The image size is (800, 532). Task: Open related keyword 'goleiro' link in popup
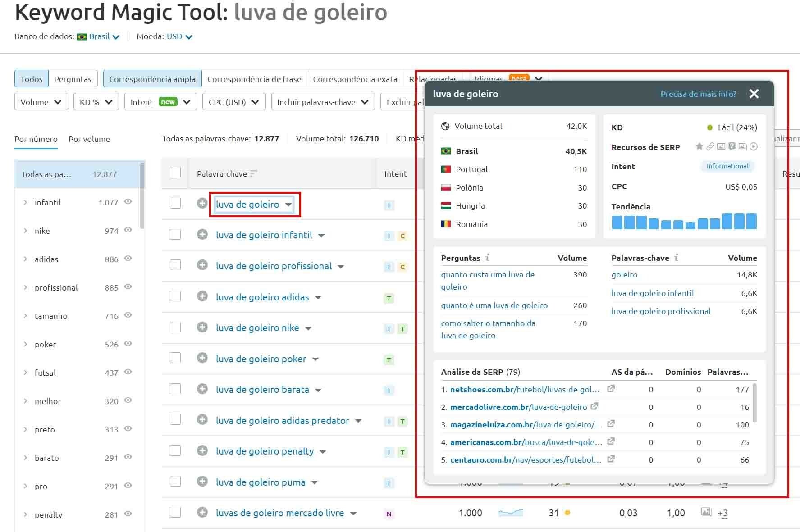(x=624, y=274)
